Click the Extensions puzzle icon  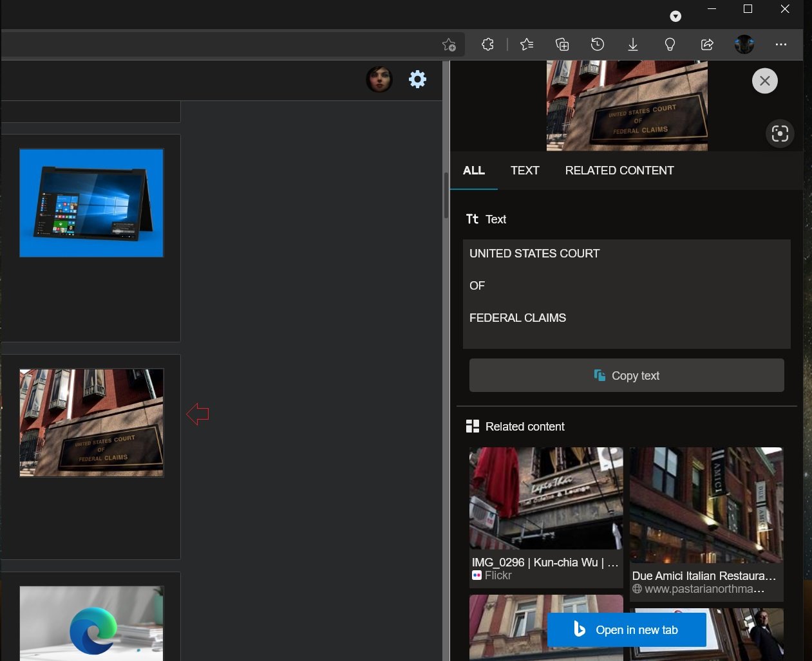487,44
